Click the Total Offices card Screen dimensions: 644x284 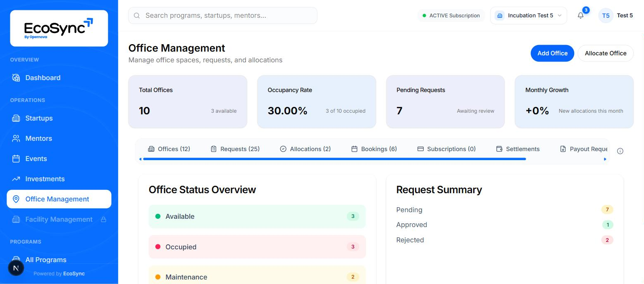188,102
